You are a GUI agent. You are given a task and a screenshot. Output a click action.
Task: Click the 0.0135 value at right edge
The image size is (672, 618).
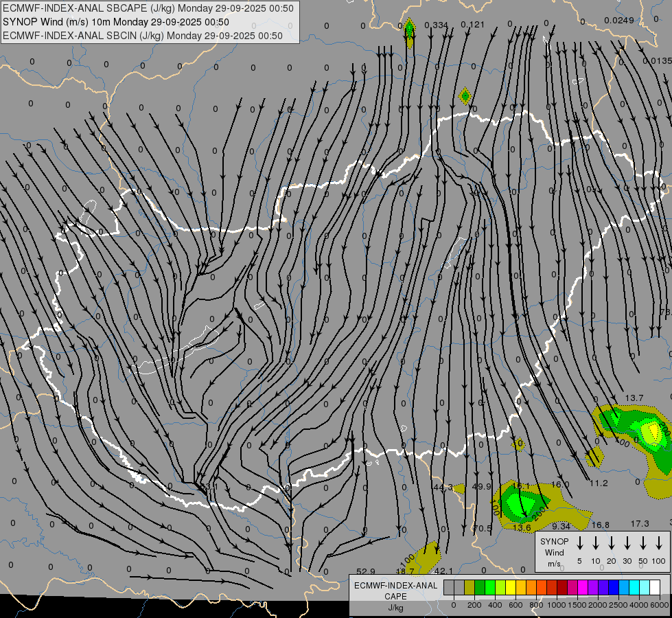click(658, 61)
